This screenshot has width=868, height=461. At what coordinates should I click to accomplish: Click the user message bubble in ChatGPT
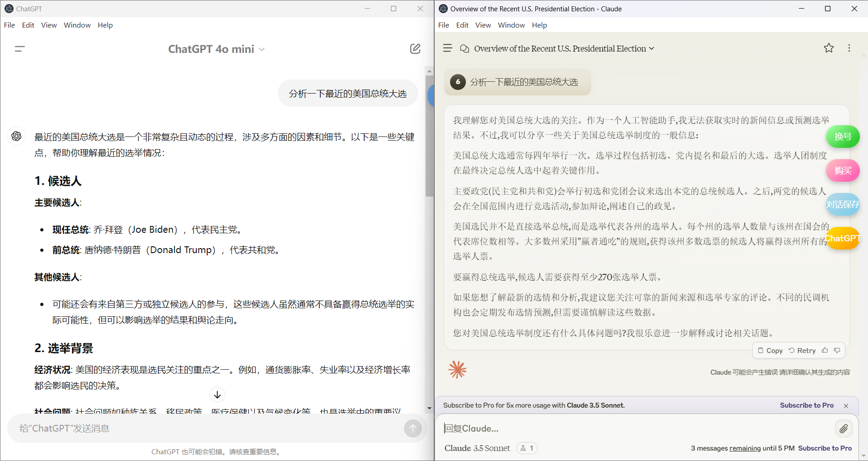click(347, 93)
